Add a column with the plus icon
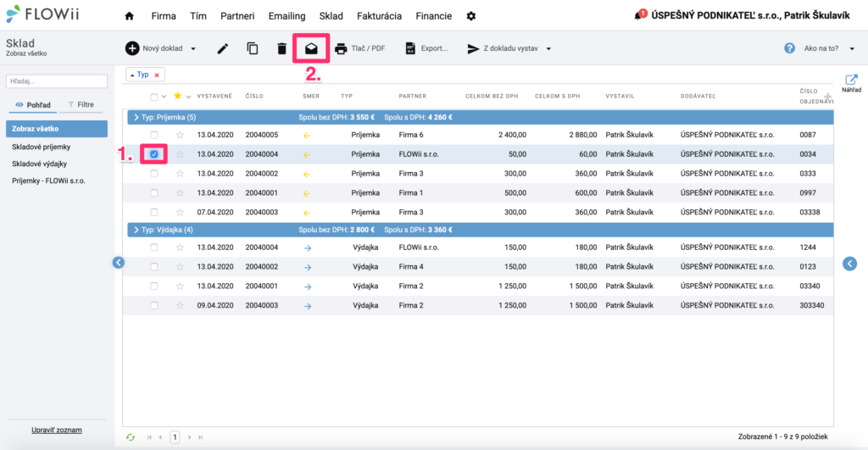Screen dimensions: 868x450 click(x=827, y=97)
